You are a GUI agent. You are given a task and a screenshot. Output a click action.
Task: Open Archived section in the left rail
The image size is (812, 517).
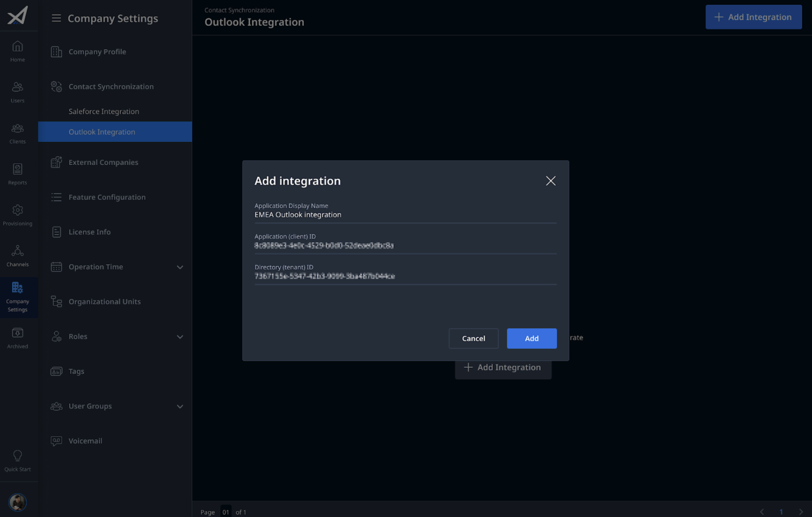(x=18, y=338)
